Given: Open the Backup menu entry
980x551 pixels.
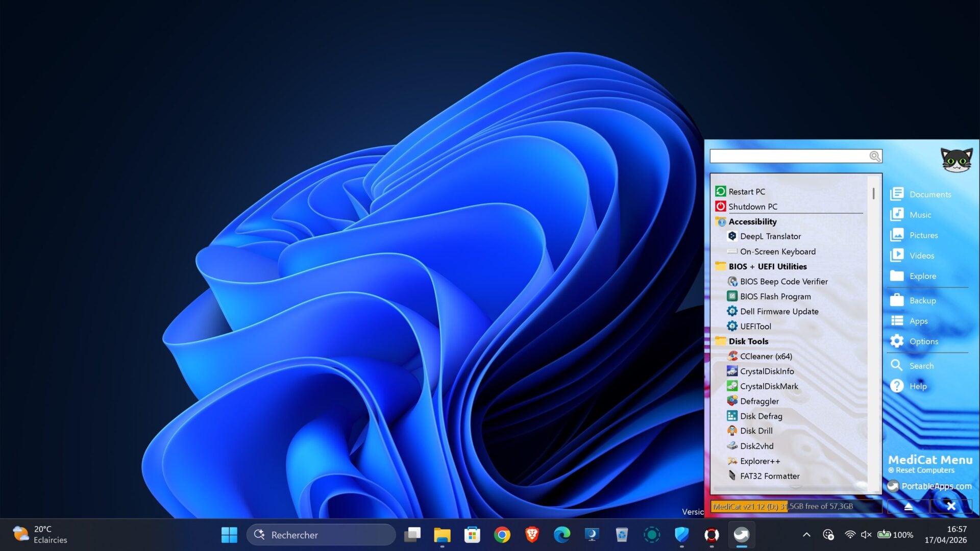Looking at the screenshot, I should pos(922,300).
